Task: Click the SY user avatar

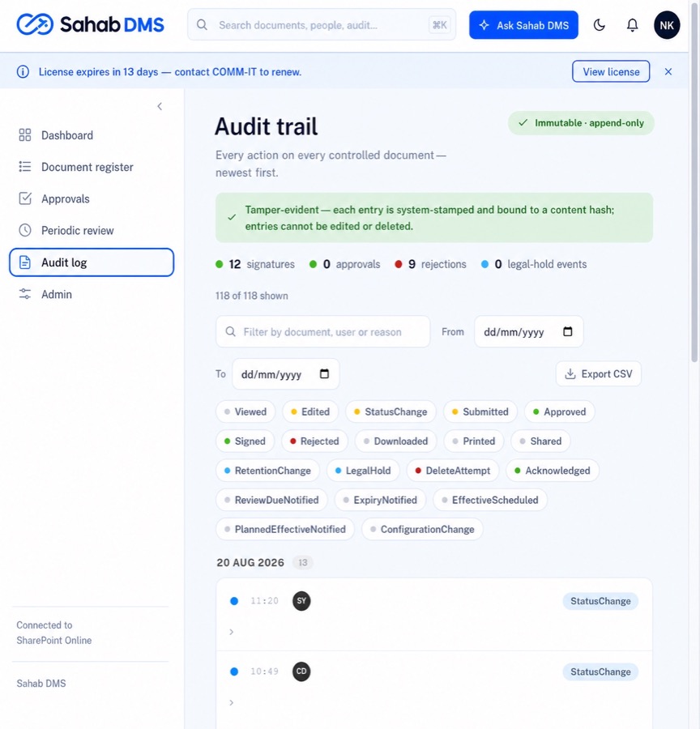Action: click(301, 601)
